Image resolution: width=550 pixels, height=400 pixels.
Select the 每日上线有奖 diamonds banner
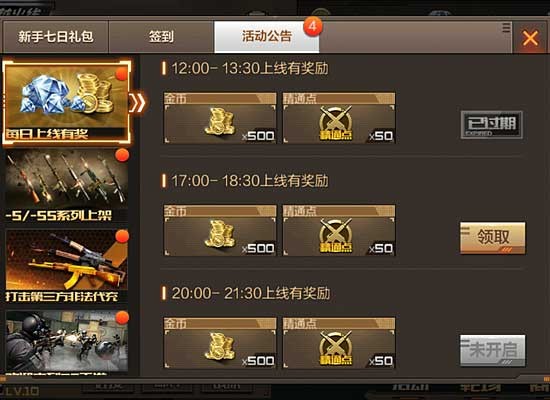(67, 102)
